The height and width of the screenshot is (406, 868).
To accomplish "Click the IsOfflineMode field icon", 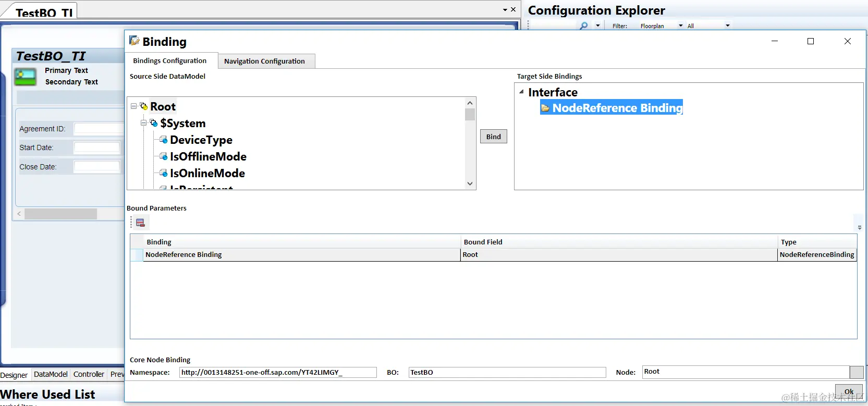I will tap(164, 156).
